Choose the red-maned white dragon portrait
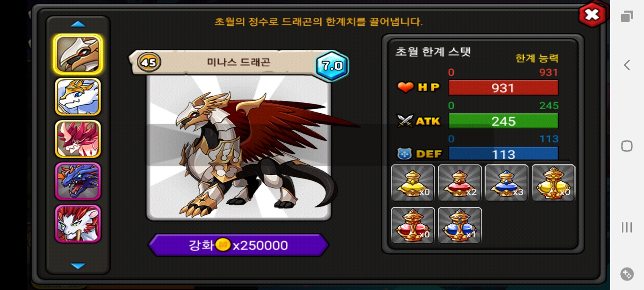Screen dimensions: 644x290 point(78,224)
